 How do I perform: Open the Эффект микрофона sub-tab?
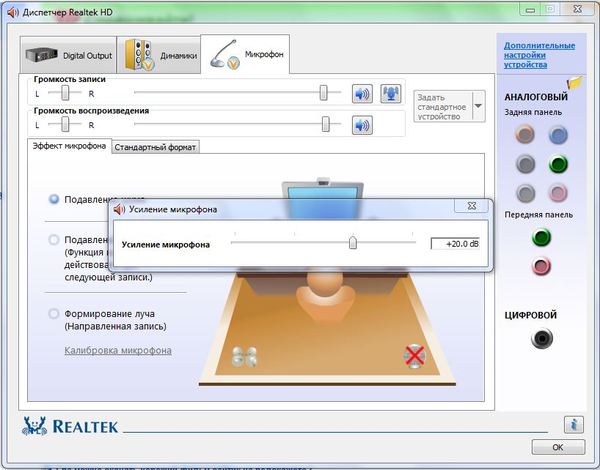tap(69, 146)
